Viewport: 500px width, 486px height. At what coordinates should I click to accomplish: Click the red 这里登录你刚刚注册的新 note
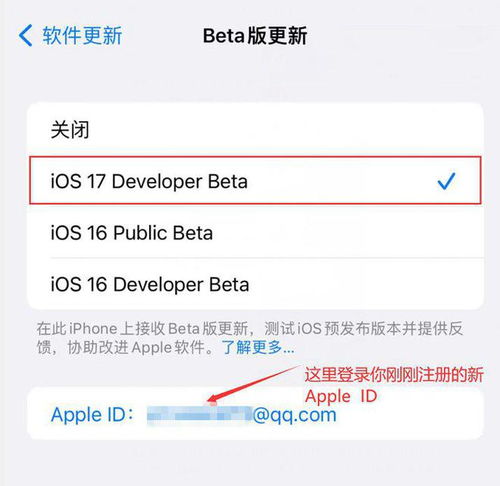point(394,375)
